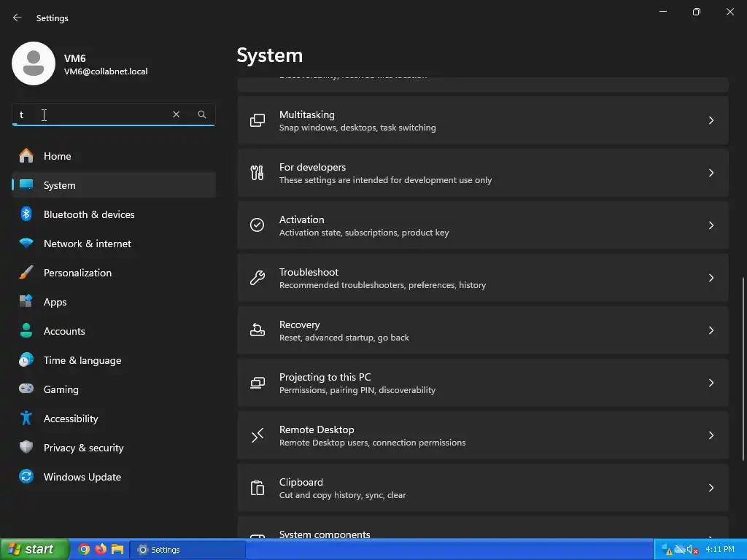The width and height of the screenshot is (747, 560).
Task: Click the Apps icon in sidebar
Action: (26, 301)
